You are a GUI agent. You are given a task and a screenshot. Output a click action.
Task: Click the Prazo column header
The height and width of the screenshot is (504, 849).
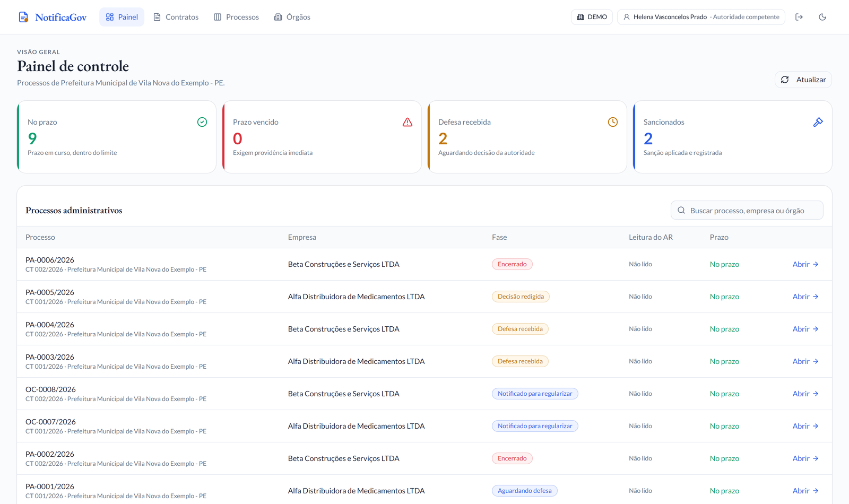(x=719, y=237)
